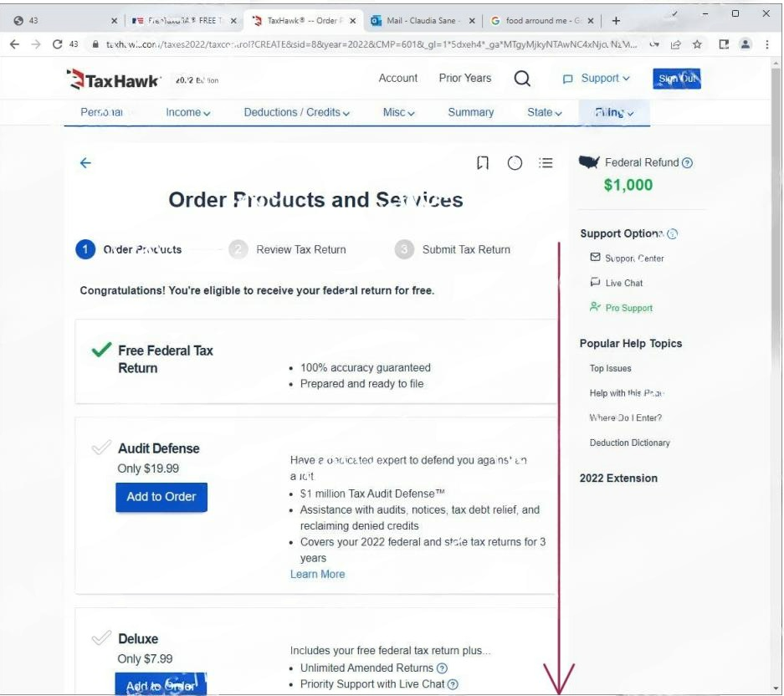Bookmark this page with the star icon
784x696 pixels.
[697, 44]
